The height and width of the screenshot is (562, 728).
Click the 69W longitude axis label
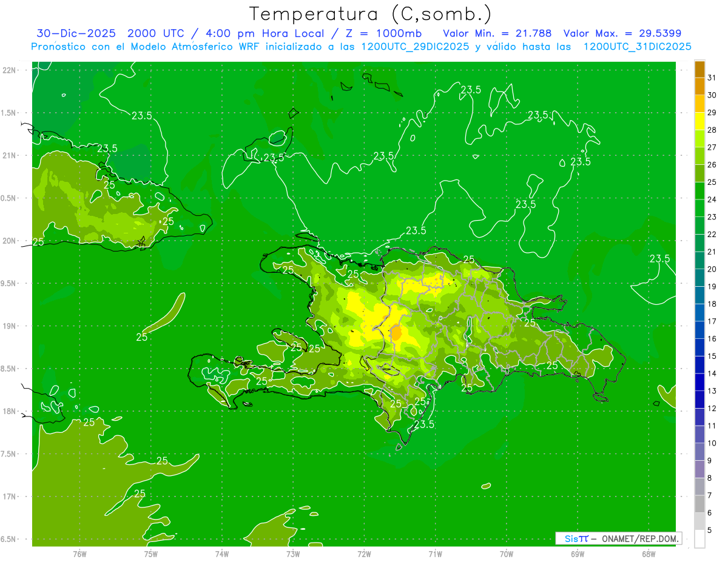click(577, 554)
